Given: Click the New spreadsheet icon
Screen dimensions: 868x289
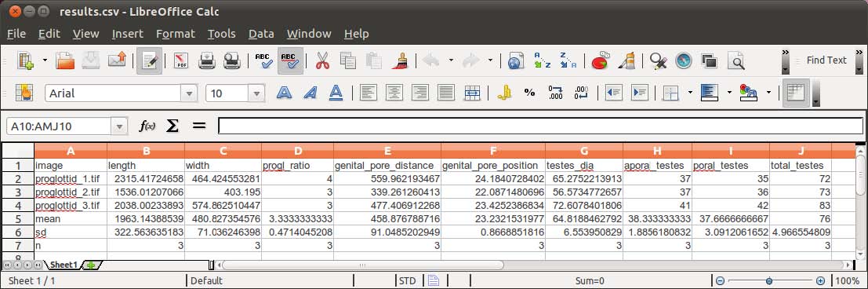Looking at the screenshot, I should 25,60.
